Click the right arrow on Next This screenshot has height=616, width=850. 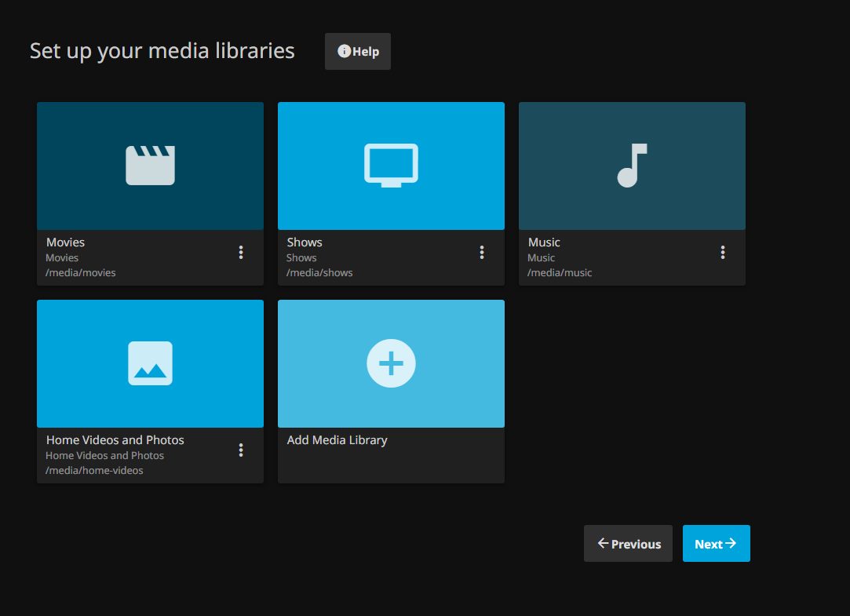coord(731,543)
